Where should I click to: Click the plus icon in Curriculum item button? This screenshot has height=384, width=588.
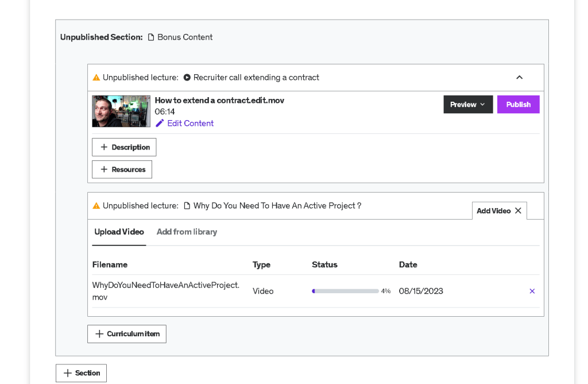pos(99,334)
